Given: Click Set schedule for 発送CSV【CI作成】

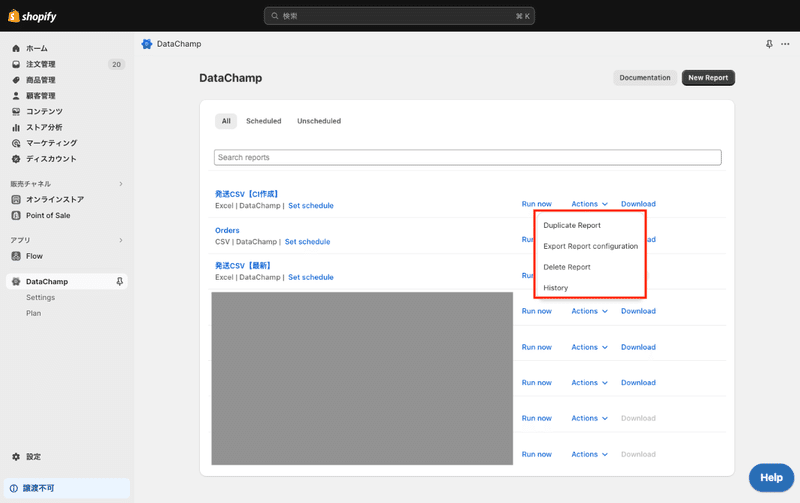Looking at the screenshot, I should click(311, 206).
